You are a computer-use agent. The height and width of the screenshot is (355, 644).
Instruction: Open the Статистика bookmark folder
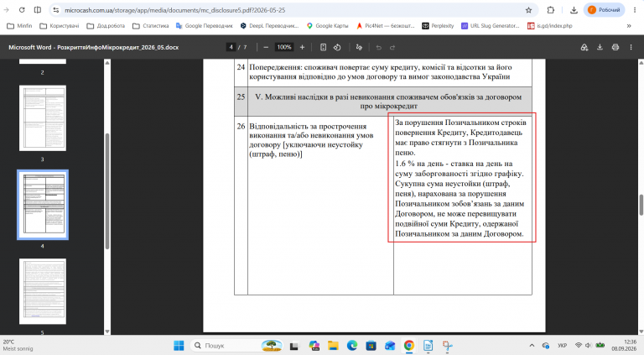(x=151, y=25)
